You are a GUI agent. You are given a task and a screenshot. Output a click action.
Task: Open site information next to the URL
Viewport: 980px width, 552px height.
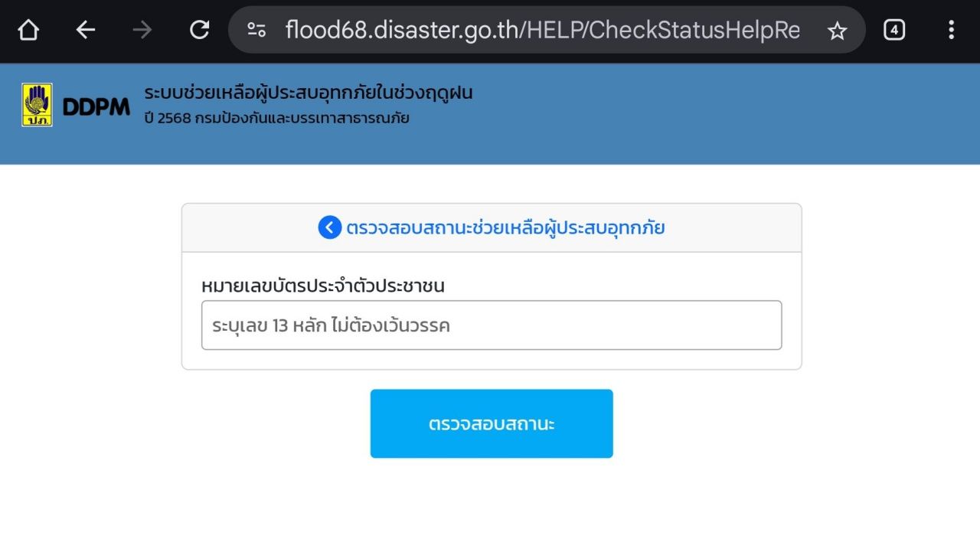[256, 31]
